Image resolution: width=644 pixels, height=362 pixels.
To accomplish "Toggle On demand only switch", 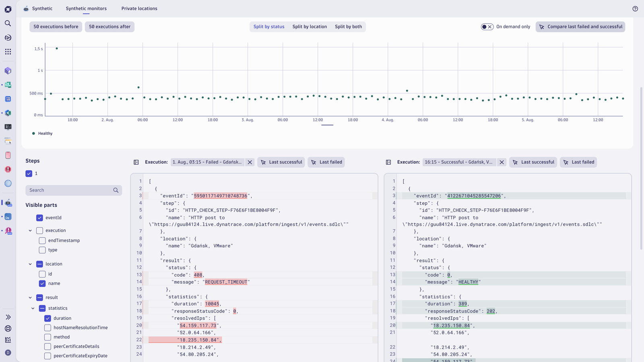I will coord(487,27).
